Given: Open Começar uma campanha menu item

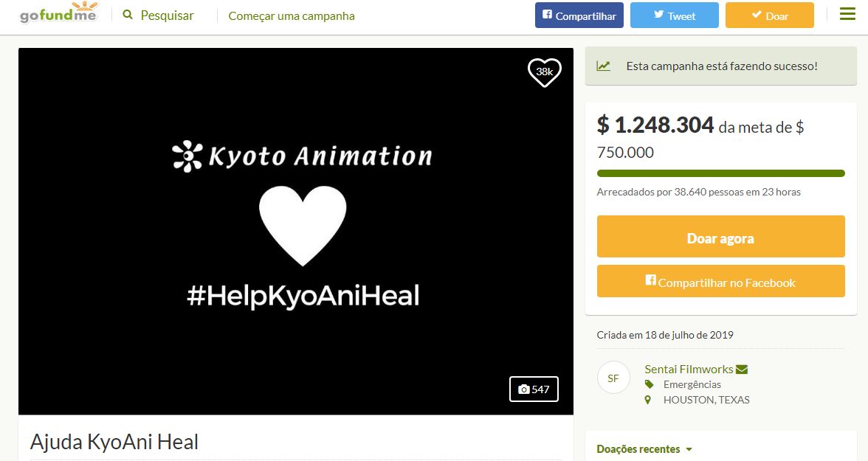Looking at the screenshot, I should [292, 15].
